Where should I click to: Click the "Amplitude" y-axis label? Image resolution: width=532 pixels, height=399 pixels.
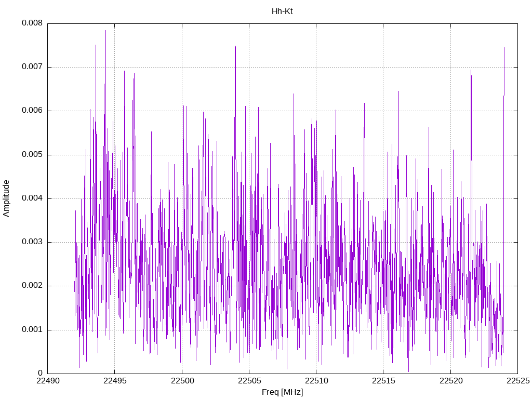[6, 198]
